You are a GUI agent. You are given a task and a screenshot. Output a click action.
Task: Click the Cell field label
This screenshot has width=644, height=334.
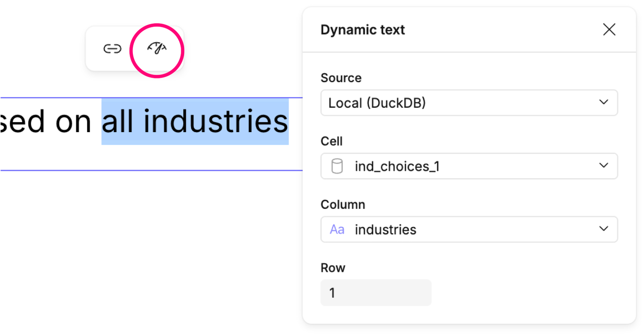pyautogui.click(x=331, y=141)
